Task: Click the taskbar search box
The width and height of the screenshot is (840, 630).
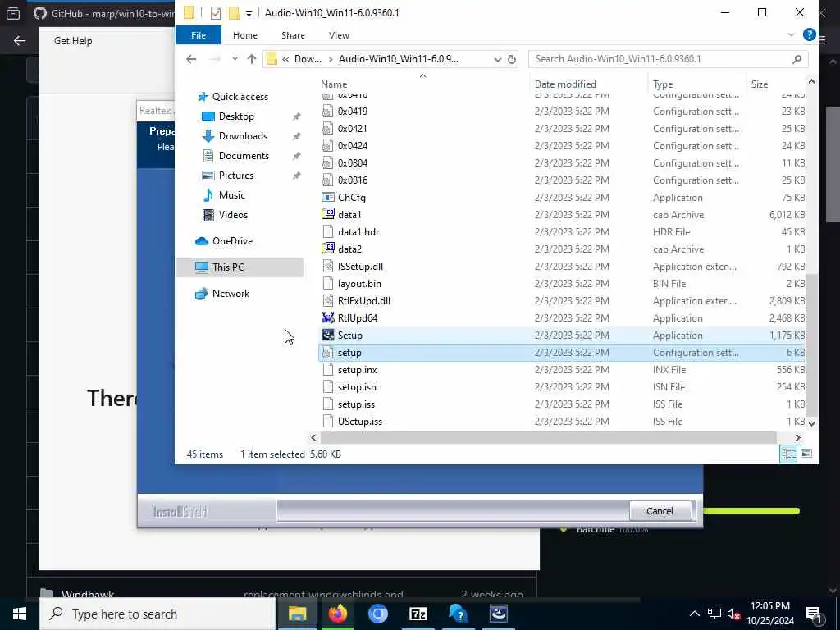Action: click(x=157, y=614)
